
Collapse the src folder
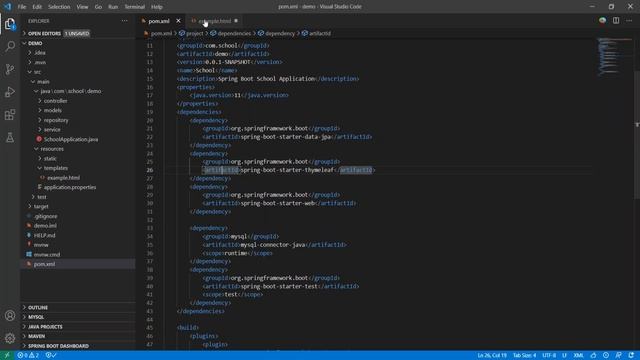coord(78,72)
